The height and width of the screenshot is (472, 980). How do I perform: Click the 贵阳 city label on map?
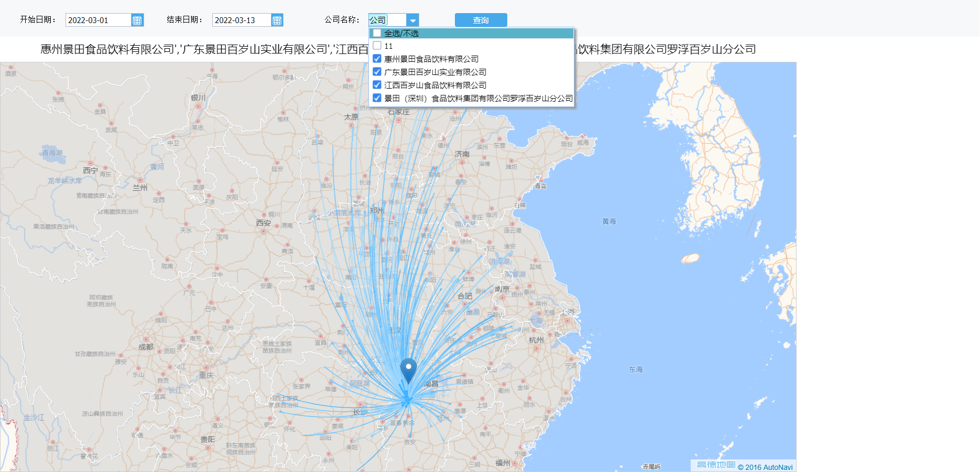[208, 439]
